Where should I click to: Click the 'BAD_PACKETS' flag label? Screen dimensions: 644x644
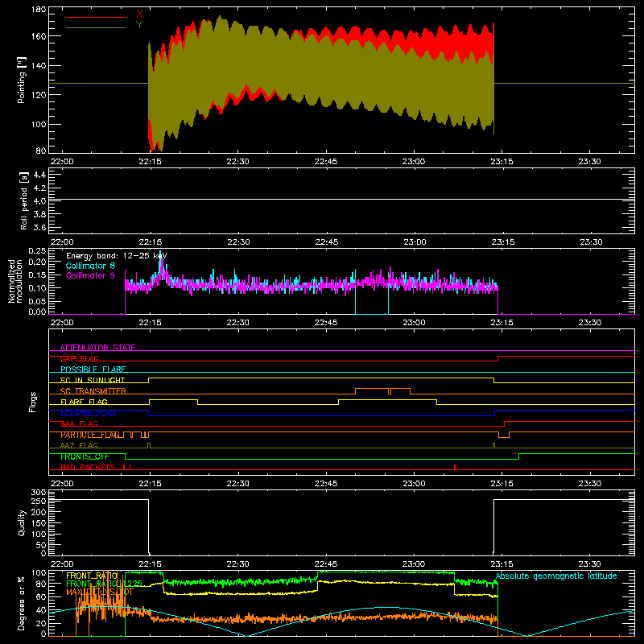point(88,467)
